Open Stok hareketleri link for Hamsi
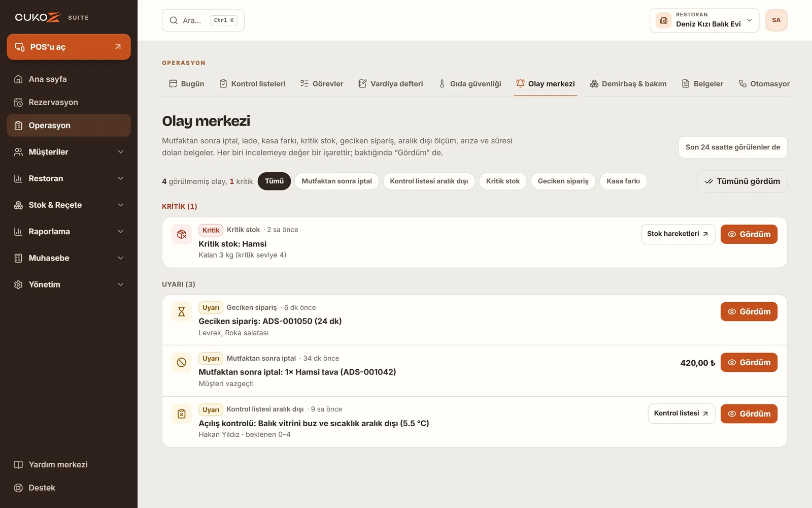 point(678,234)
